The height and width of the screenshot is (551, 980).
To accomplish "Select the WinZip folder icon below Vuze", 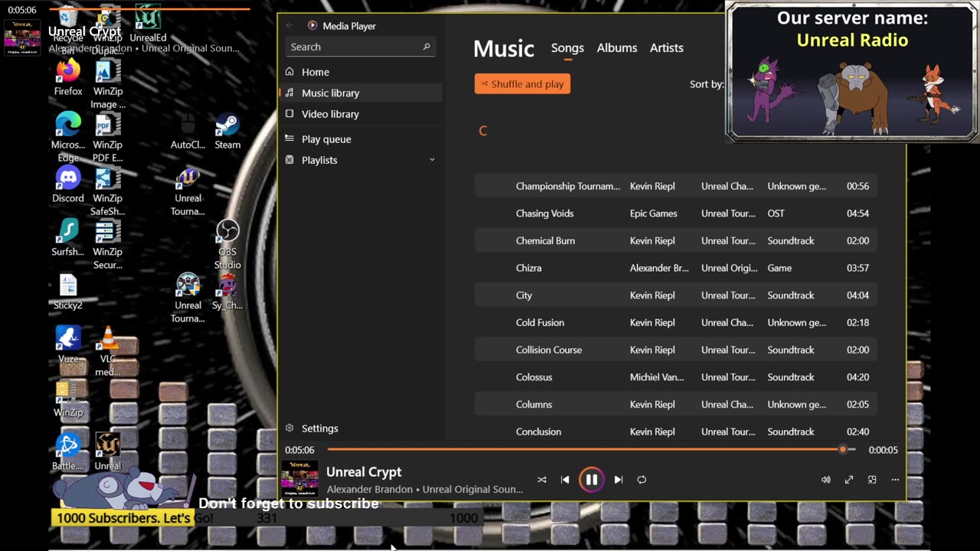I will 68,398.
